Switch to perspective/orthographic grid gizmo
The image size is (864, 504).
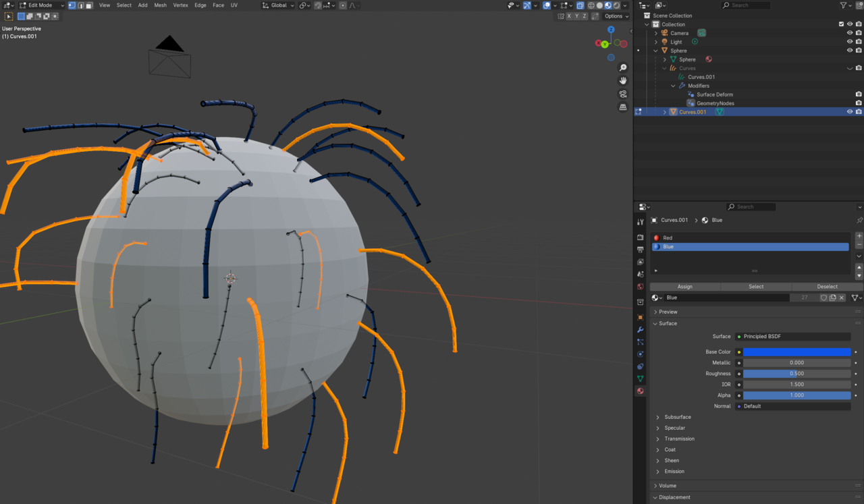(x=622, y=107)
